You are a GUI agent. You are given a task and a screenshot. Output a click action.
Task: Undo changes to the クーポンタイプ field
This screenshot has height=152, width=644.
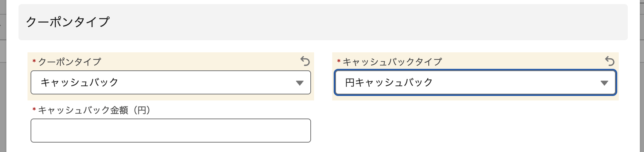click(x=305, y=61)
